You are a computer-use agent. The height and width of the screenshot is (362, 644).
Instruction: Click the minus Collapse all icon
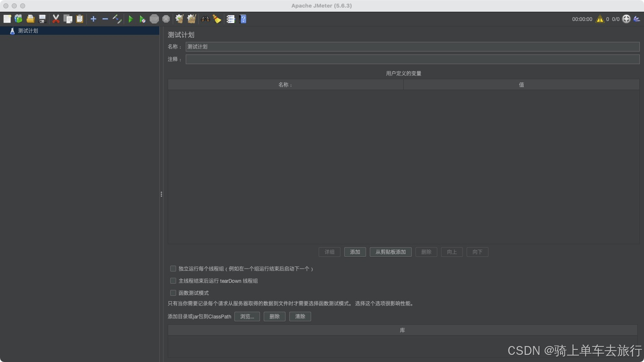pos(105,19)
